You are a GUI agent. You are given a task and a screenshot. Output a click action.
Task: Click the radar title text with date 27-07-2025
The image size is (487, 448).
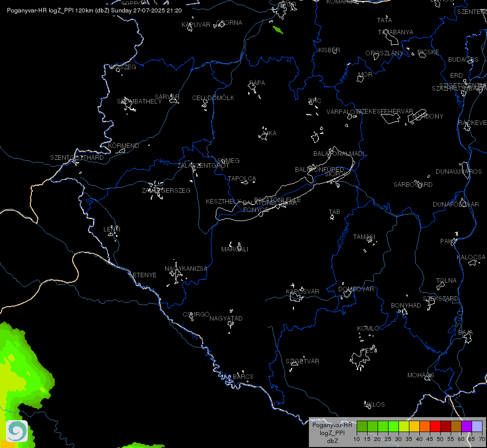(95, 10)
